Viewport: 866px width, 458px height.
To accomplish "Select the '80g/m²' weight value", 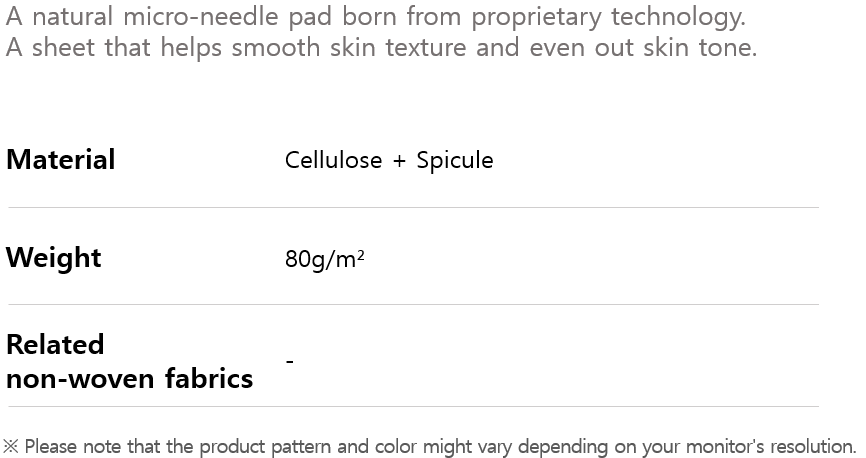I will 324,260.
